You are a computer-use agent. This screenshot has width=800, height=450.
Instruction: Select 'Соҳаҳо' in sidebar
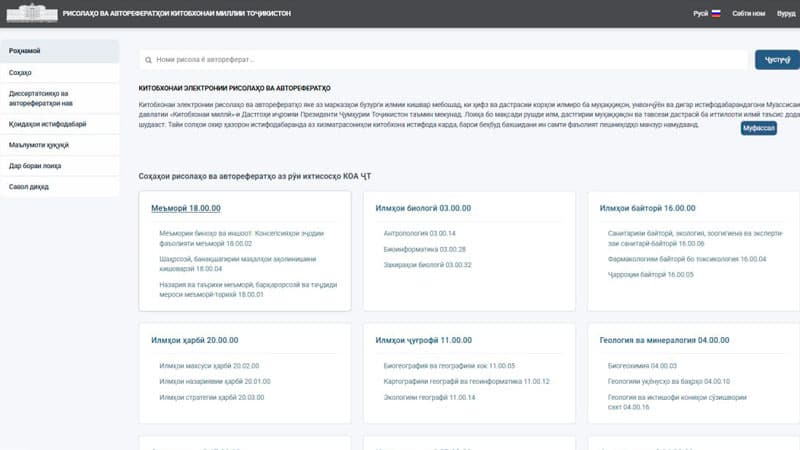[x=60, y=73]
